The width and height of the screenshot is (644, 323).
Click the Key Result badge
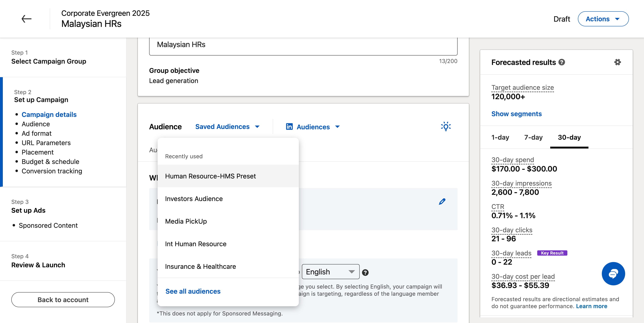coord(552,253)
